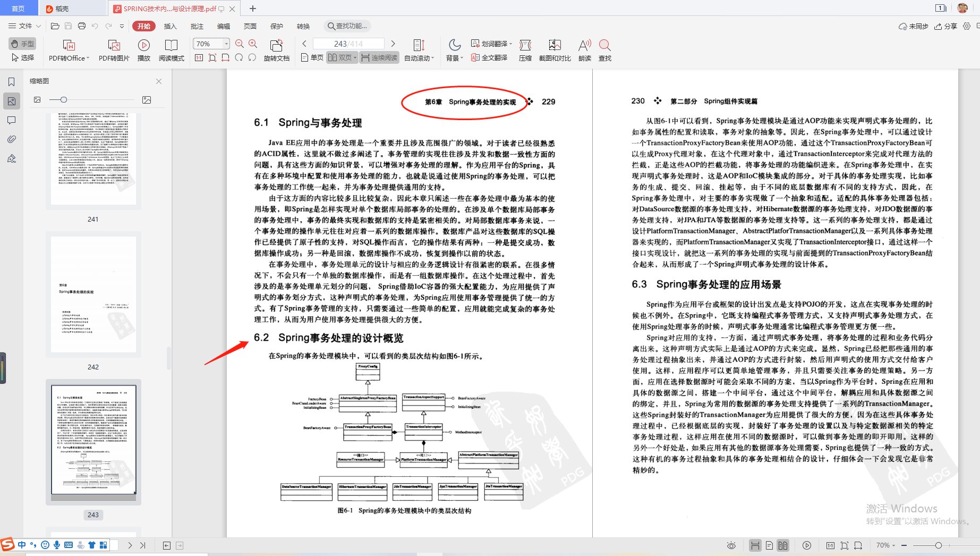Go to 首页 home tab
Viewport: 980px width, 556px height.
(19, 9)
